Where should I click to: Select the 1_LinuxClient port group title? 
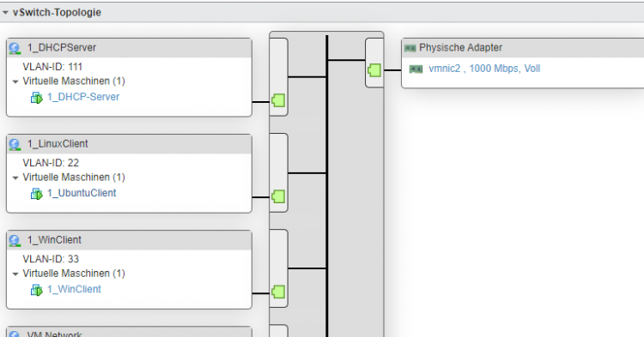coord(58,143)
